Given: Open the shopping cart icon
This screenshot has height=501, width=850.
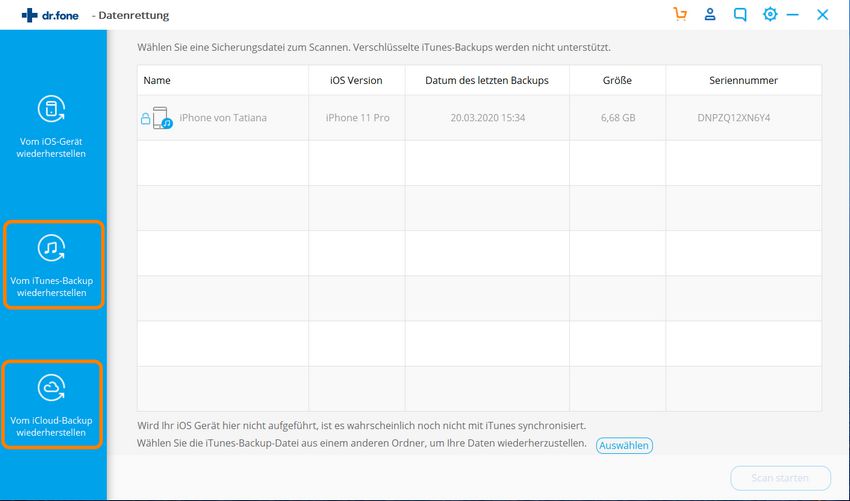Looking at the screenshot, I should tap(680, 15).
